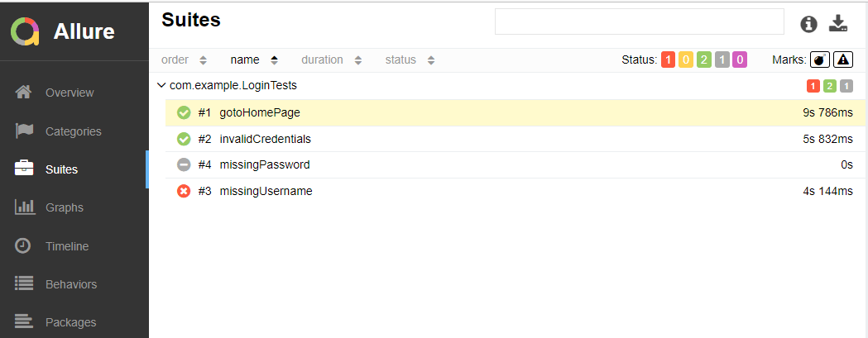Collapse the com.example.LoginTests suite

pyautogui.click(x=161, y=85)
